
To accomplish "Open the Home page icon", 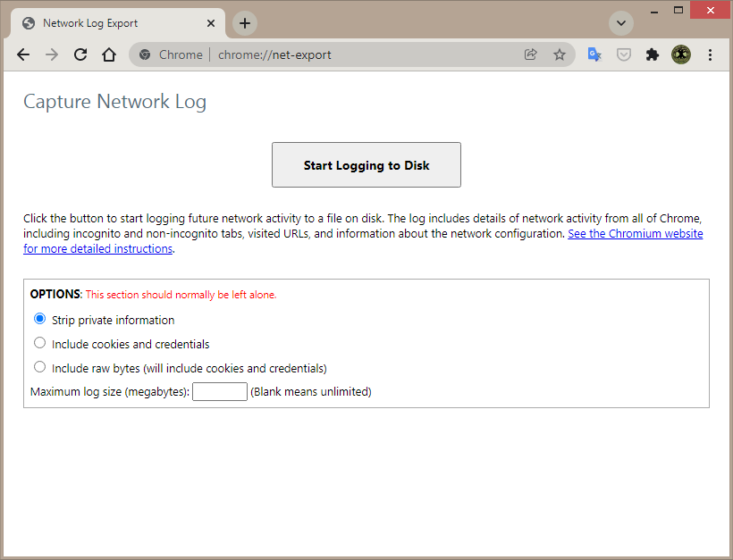I will pyautogui.click(x=109, y=54).
